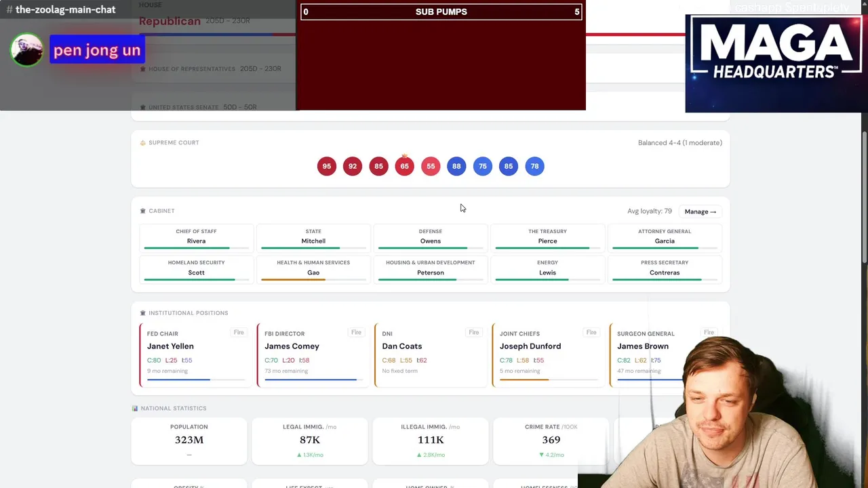Click the the-zoolag-main-chat channel title

coord(66,9)
